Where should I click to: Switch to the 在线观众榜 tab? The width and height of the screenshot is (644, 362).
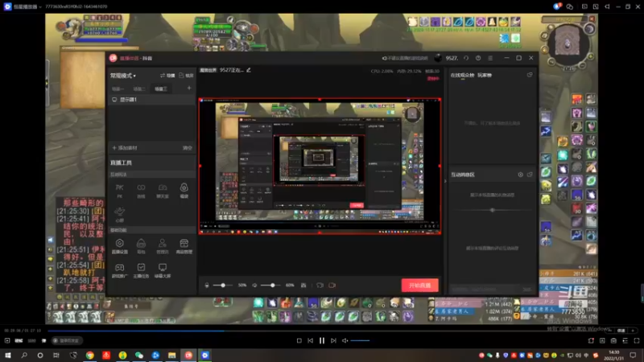462,75
